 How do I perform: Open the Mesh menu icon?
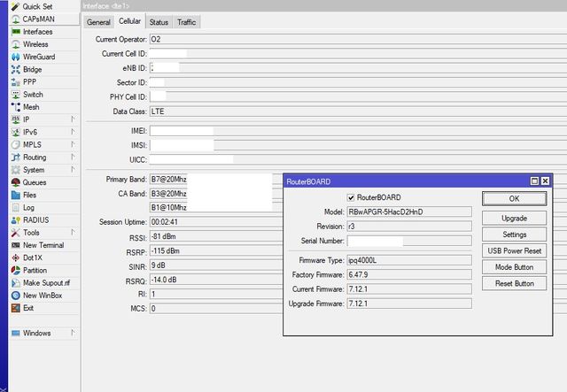point(16,107)
